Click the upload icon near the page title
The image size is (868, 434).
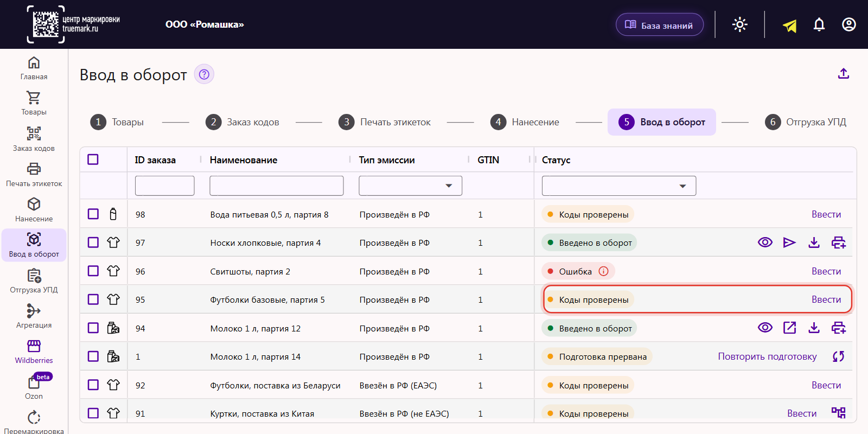click(x=844, y=73)
